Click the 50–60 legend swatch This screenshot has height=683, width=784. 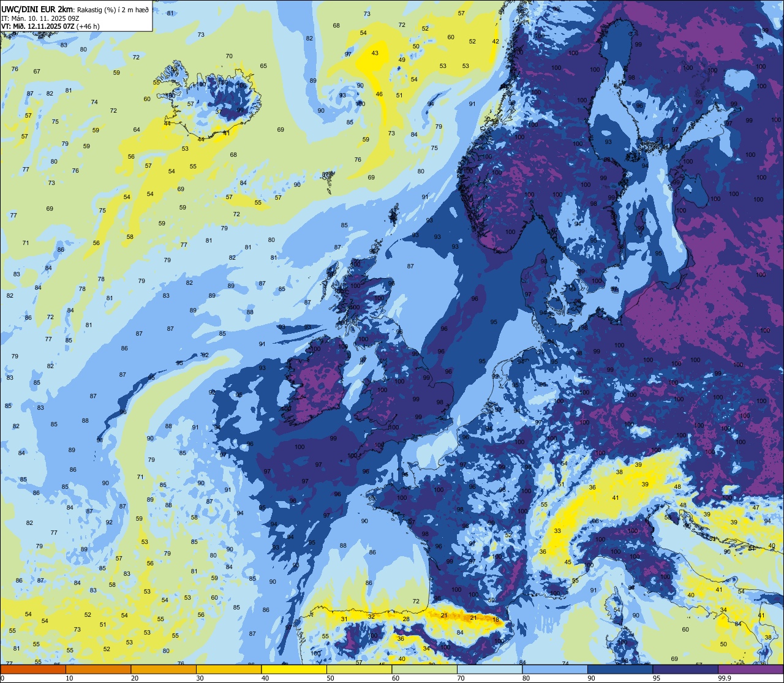359,670
